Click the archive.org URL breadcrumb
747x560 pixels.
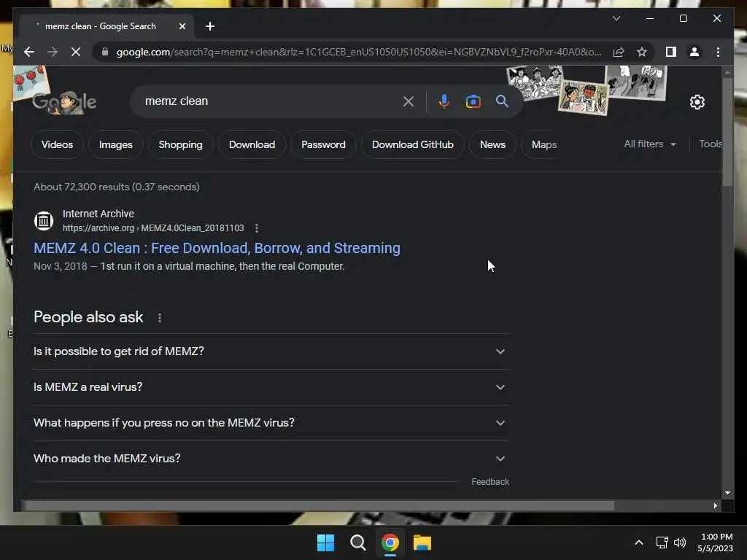pyautogui.click(x=153, y=228)
